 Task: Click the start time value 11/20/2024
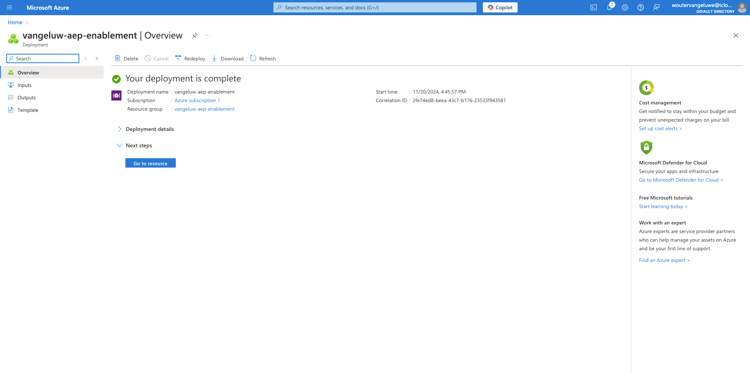pos(439,92)
